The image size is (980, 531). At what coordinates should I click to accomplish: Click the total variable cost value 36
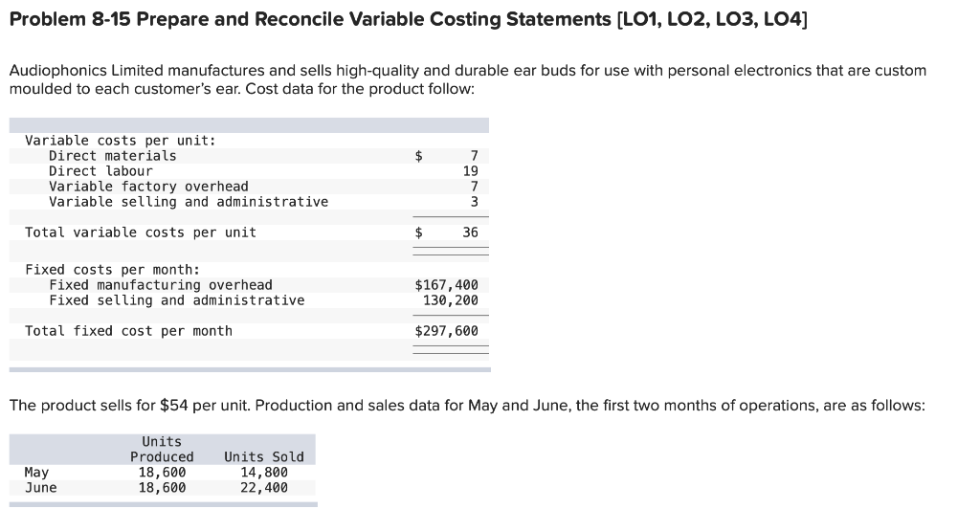471,232
